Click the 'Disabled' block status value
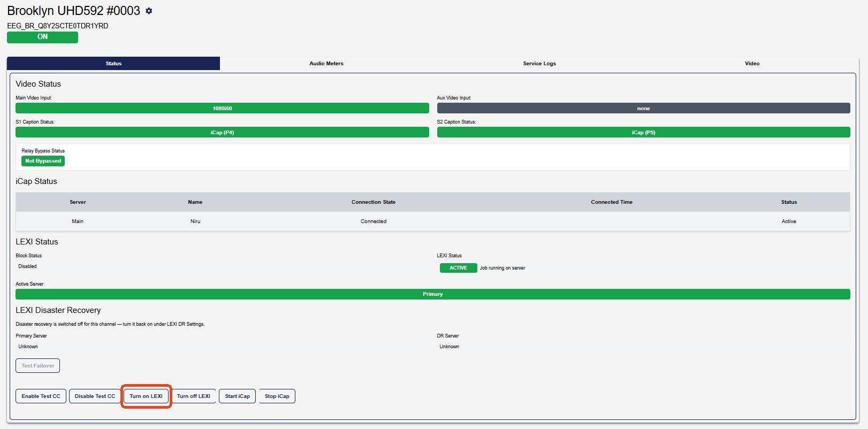Screen dimensions: 868x429 tap(27, 266)
